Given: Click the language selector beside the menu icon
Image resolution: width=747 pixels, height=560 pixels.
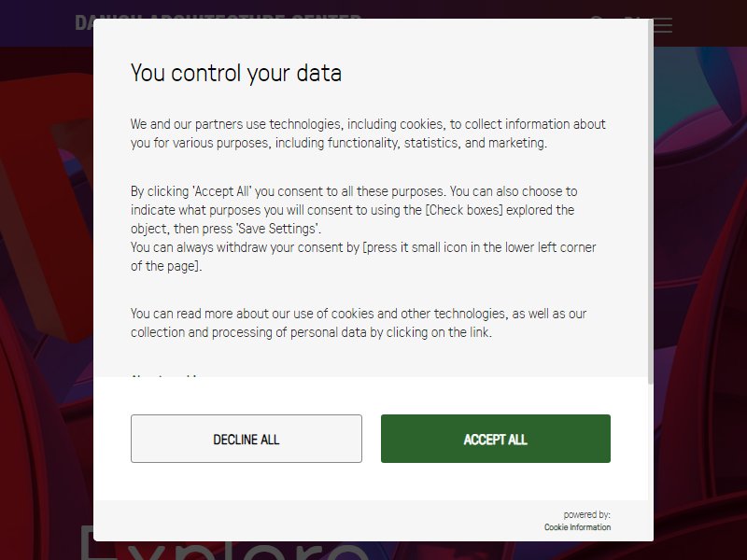Looking at the screenshot, I should click(x=632, y=18).
